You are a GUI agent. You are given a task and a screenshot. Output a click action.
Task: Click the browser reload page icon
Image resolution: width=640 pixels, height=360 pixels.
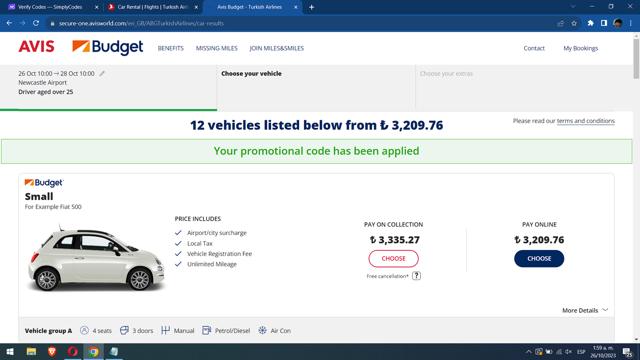pyautogui.click(x=36, y=23)
